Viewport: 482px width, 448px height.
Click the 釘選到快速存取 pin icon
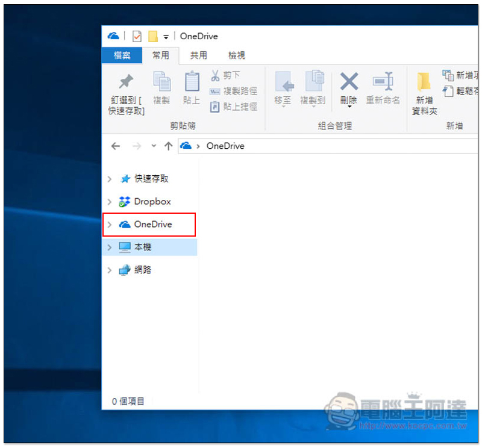click(126, 81)
